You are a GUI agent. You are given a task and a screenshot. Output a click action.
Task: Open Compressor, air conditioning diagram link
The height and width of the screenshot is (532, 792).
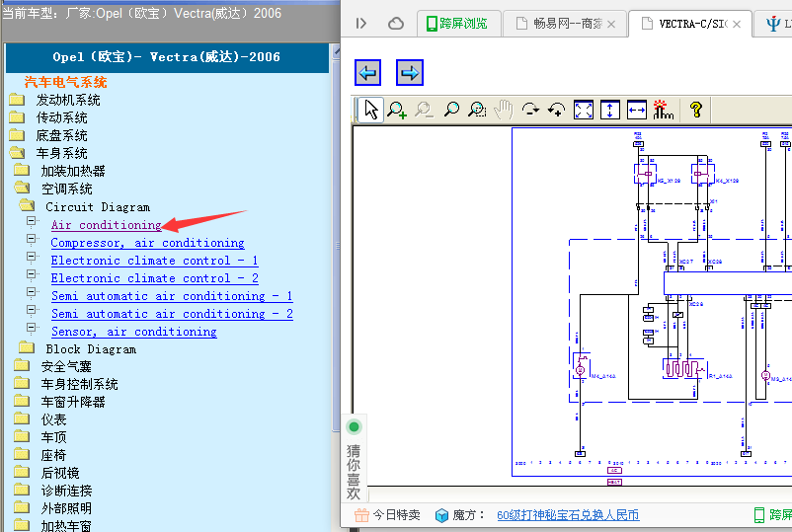coord(147,243)
